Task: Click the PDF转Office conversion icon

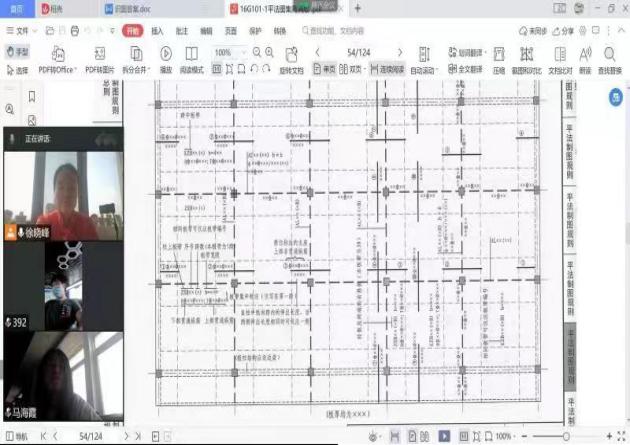Action: click(59, 53)
